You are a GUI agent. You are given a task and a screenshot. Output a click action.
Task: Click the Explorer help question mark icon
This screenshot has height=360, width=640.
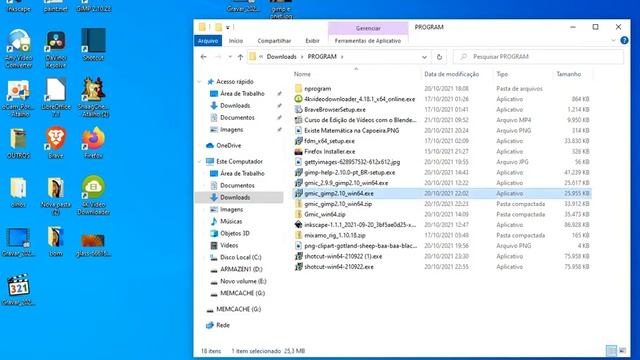[624, 40]
